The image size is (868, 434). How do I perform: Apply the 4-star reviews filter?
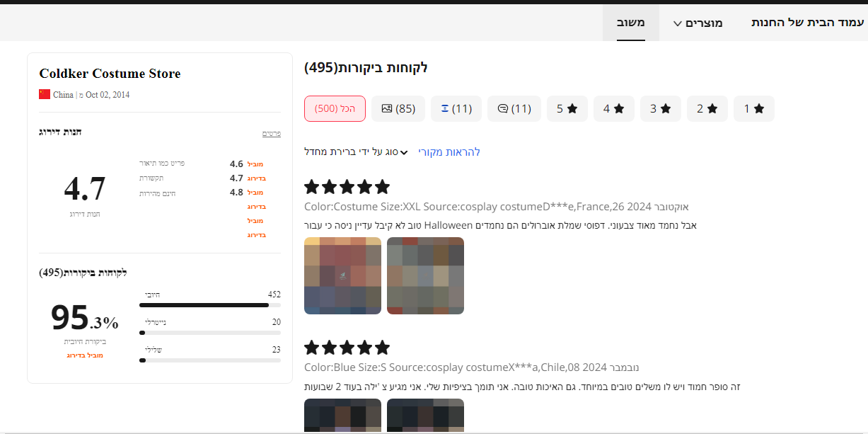point(613,108)
